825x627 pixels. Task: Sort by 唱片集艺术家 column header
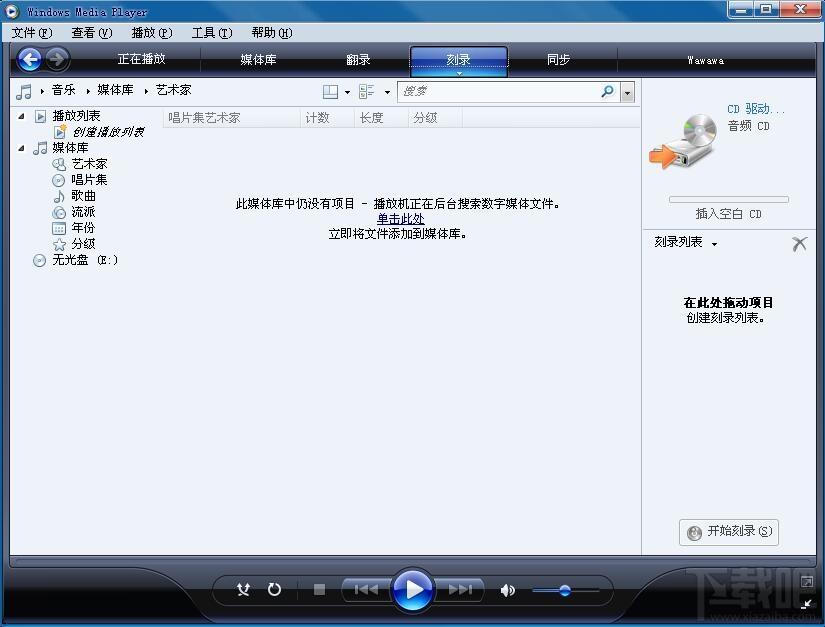click(x=232, y=118)
